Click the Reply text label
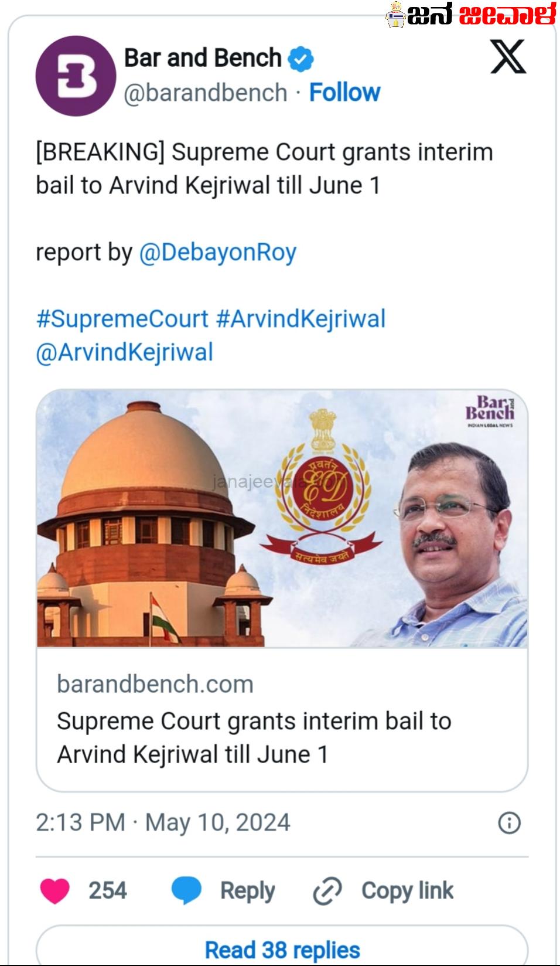 pos(247,891)
